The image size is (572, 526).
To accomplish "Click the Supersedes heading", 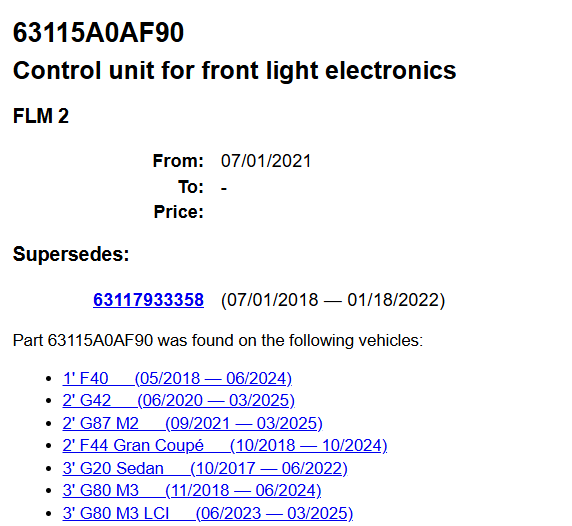I will [71, 254].
